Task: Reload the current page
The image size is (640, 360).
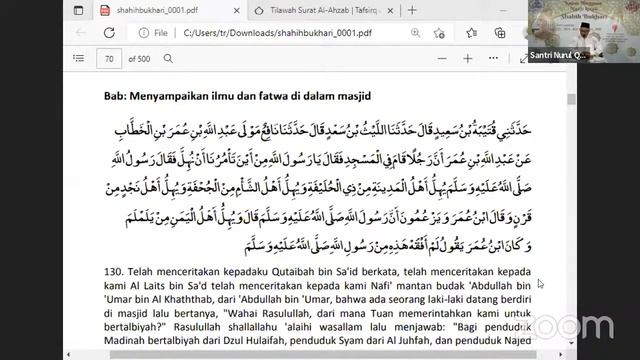Action: 109,33
